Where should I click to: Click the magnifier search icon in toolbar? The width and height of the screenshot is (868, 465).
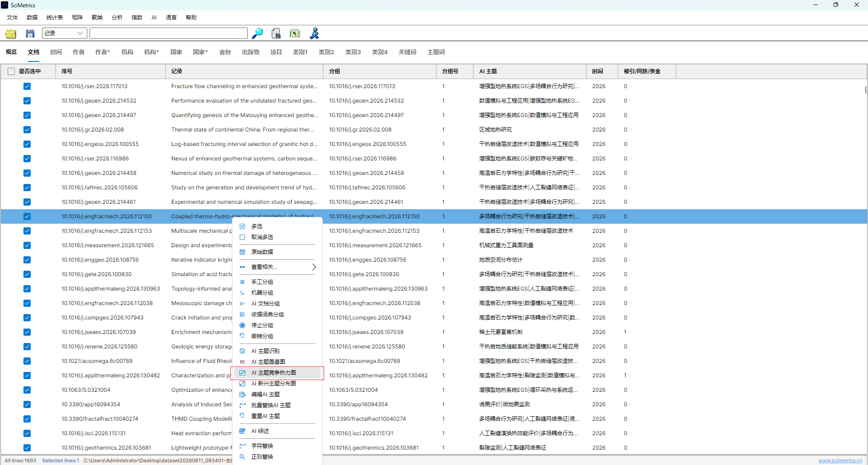click(x=257, y=33)
